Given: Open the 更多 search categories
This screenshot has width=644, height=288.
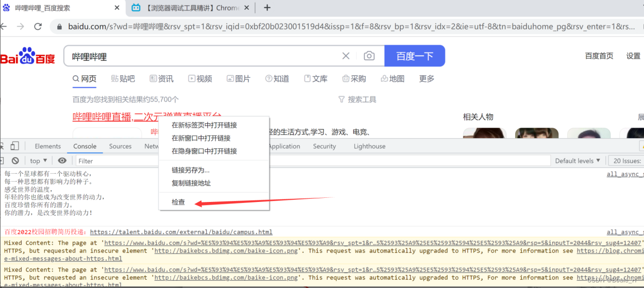Looking at the screenshot, I should (x=427, y=79).
